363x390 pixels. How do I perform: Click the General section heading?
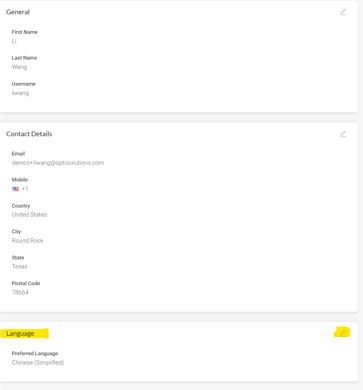point(18,12)
